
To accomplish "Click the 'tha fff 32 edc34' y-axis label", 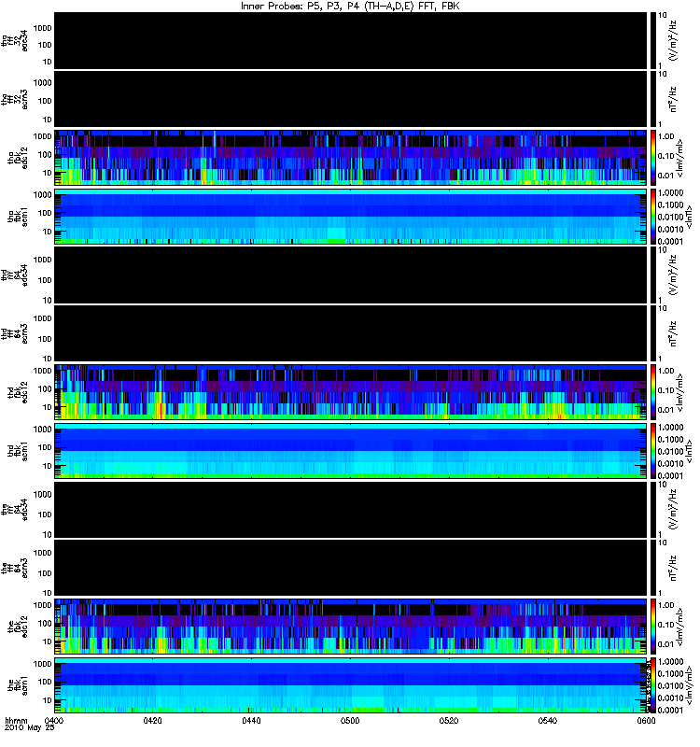I will (14, 41).
